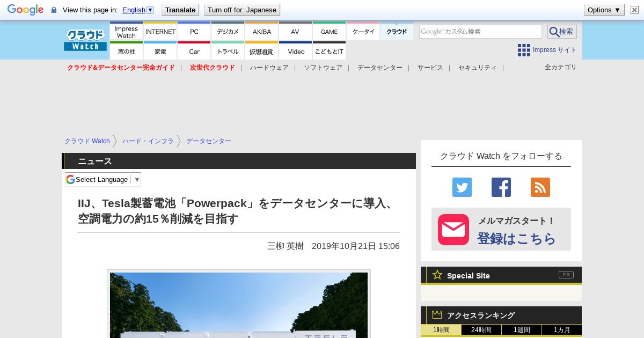This screenshot has height=338, width=644.
Task: Open the クラウド Watch site logo
Action: (x=85, y=40)
